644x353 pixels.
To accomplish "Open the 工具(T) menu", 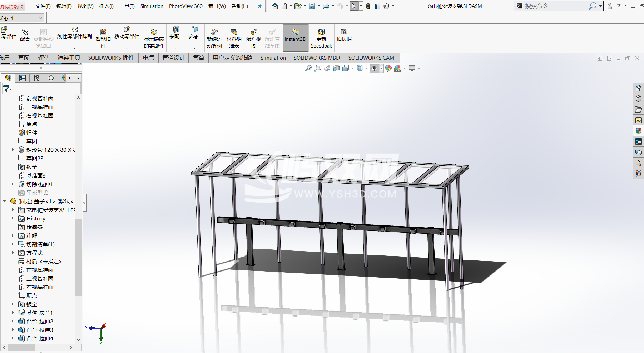I will pos(127,6).
